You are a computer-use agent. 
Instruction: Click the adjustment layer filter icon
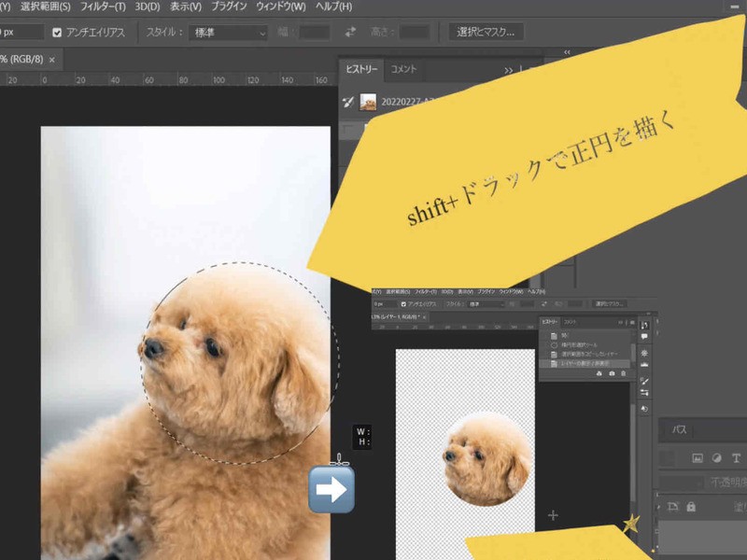[716, 458]
